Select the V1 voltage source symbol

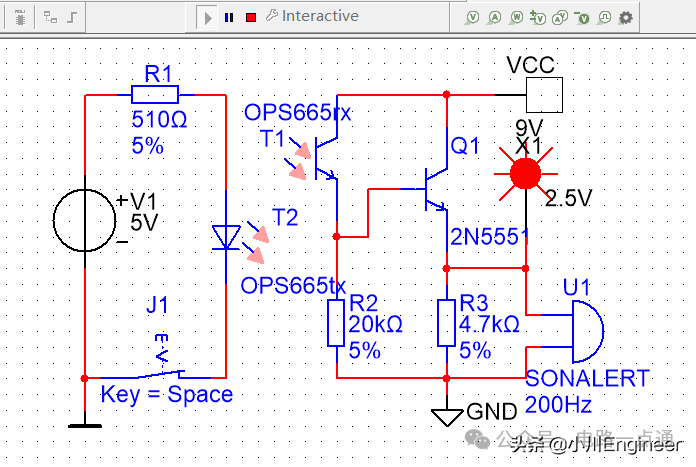point(84,220)
